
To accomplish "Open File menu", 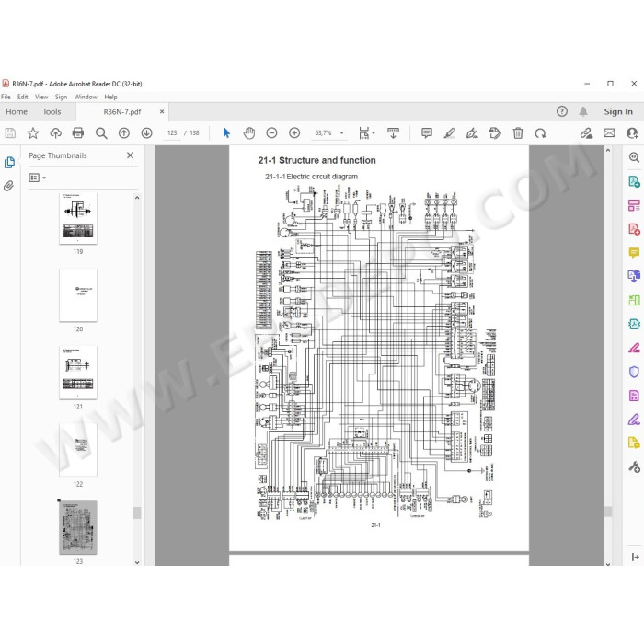I will pyautogui.click(x=6, y=97).
